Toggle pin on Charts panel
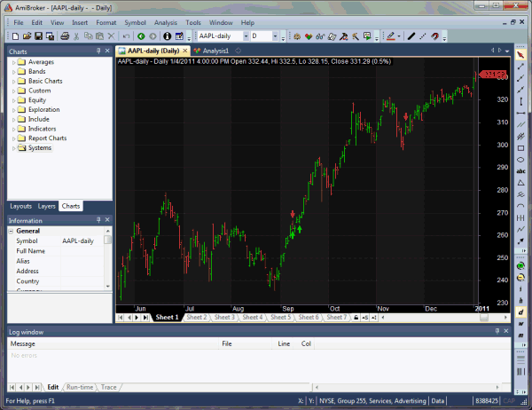The height and width of the screenshot is (410, 532). pos(98,51)
